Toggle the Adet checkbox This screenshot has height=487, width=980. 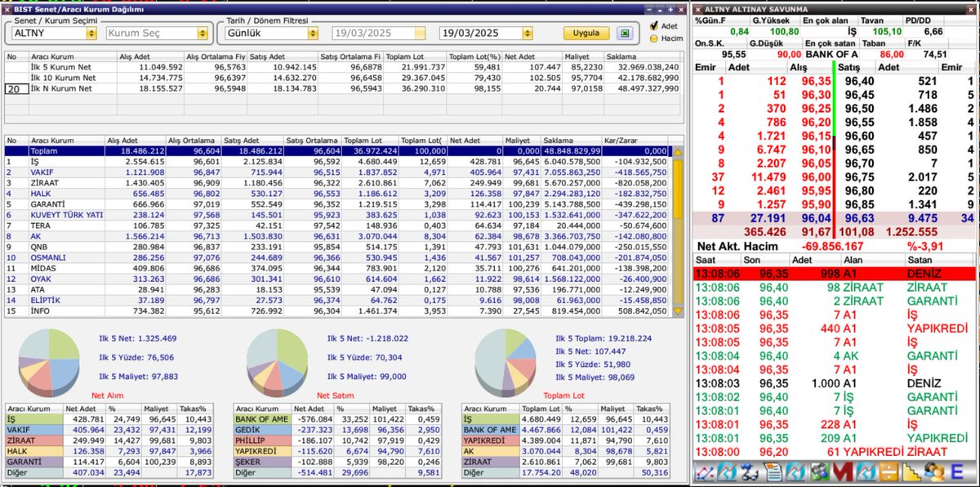653,26
